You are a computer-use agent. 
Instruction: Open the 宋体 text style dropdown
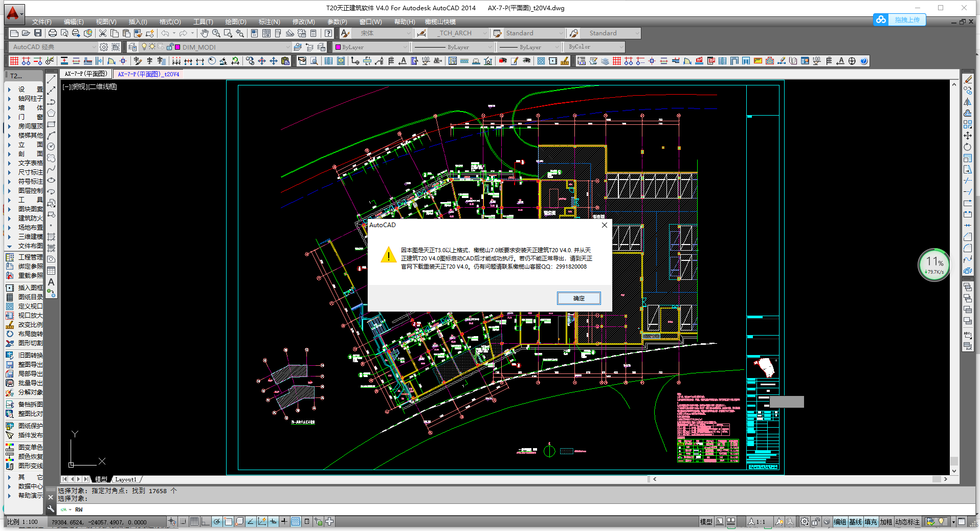coord(408,33)
